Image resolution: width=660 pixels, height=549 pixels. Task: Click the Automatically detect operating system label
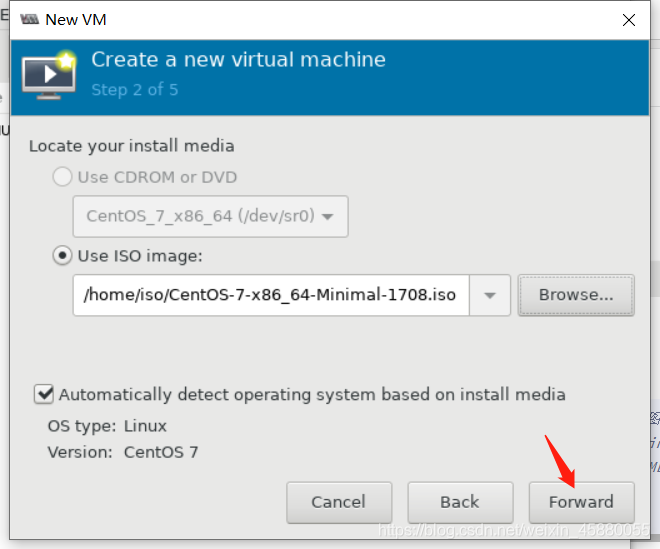coord(312,394)
